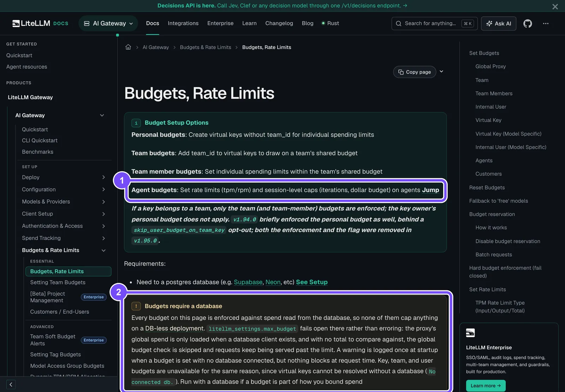Click the Learn more enterprise button
Screen dimensions: 565x392
pyautogui.click(x=486, y=386)
